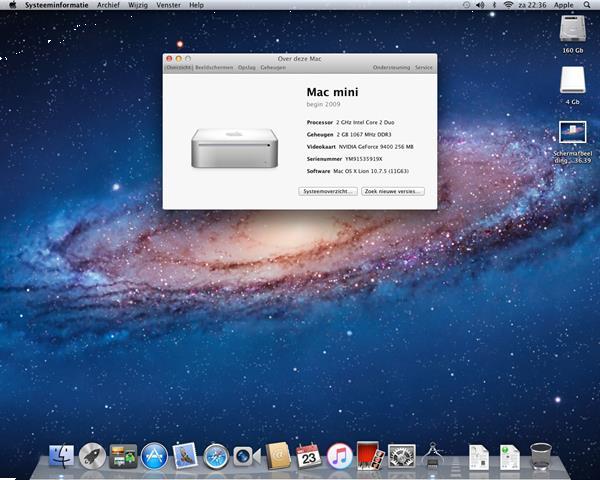Switch to the Opslag tab
Viewport: 600px width, 480px height.
[246, 67]
